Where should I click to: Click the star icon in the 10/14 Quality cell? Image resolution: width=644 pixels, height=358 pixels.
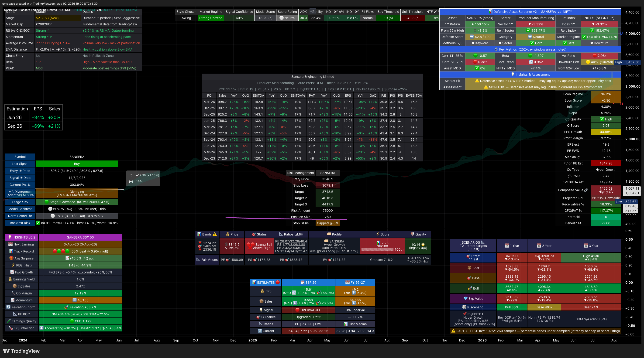423,244
